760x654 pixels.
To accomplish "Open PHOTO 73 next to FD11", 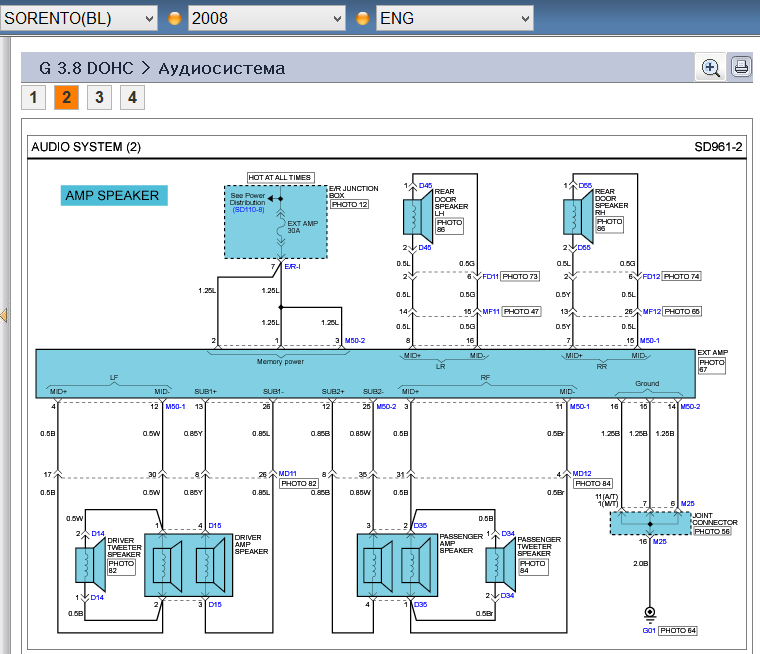I will [x=520, y=276].
